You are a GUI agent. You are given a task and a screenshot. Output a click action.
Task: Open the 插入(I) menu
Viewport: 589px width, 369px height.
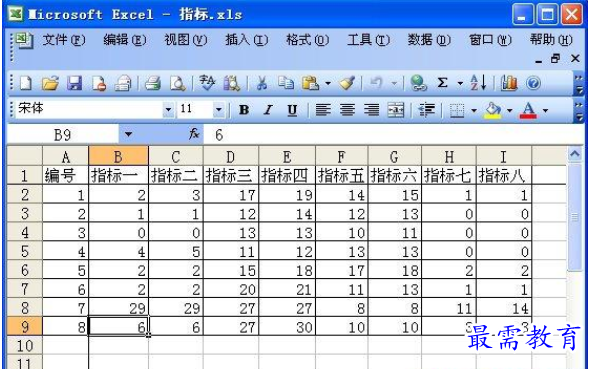coord(246,39)
